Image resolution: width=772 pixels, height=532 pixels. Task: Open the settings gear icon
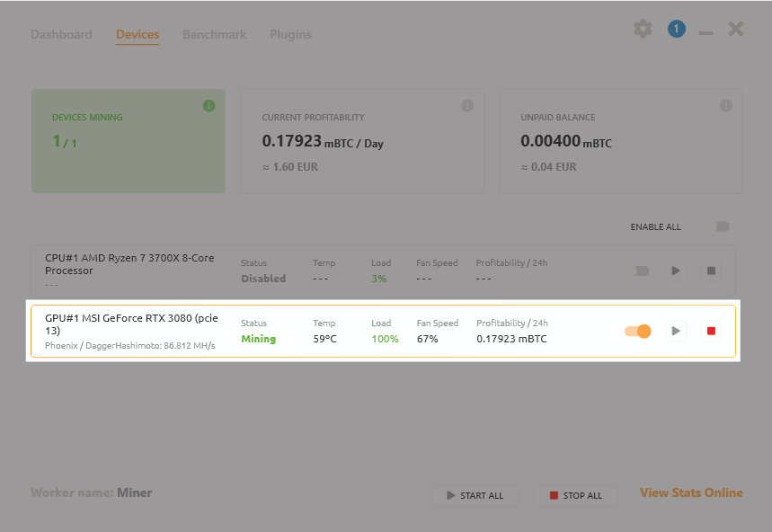click(643, 28)
